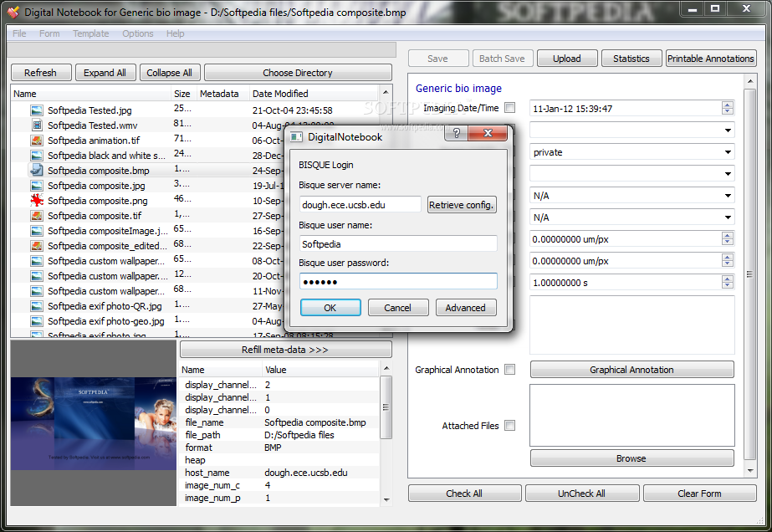
Task: Click file icon of Softpedia Tested.jpg
Action: point(37,110)
